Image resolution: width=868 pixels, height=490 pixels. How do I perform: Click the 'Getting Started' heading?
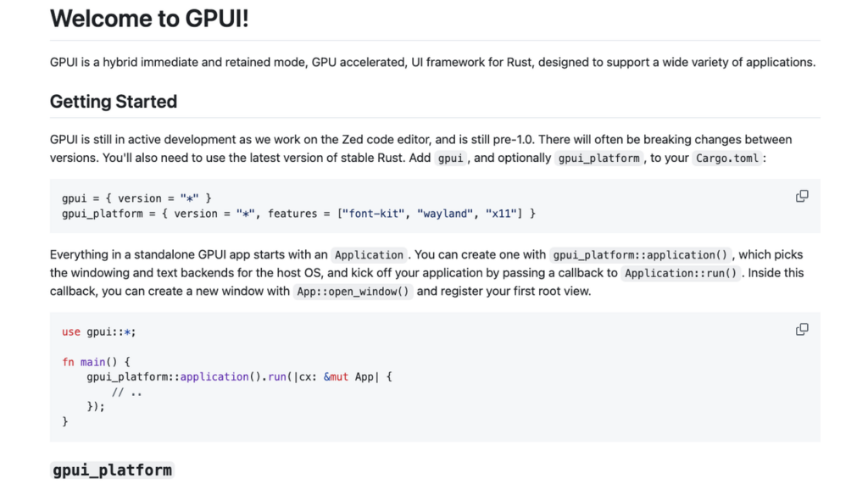click(114, 102)
